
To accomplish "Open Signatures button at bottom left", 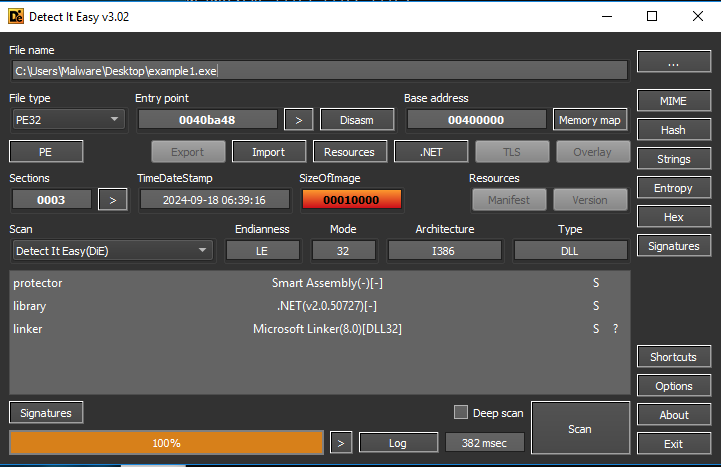I will [x=46, y=412].
